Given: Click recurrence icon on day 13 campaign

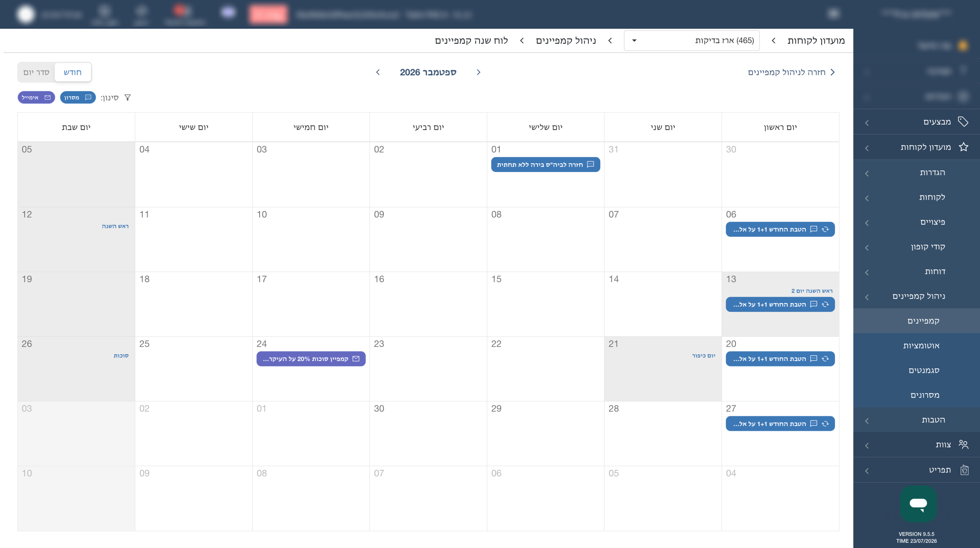Looking at the screenshot, I should point(825,304).
